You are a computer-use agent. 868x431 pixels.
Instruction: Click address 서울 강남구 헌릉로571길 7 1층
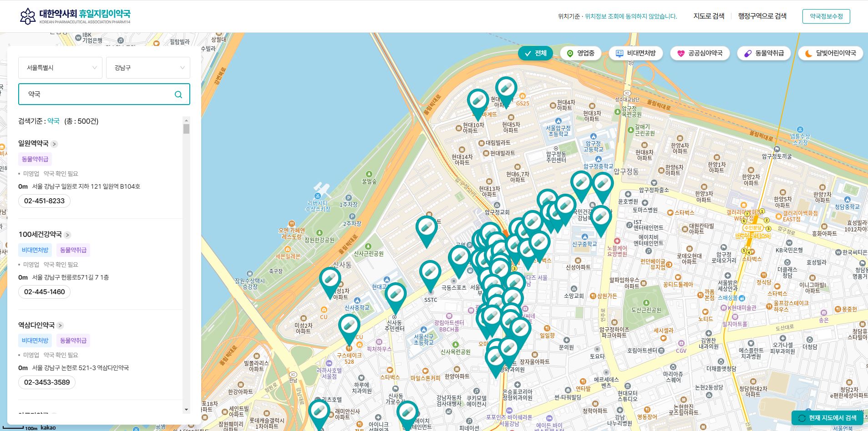coord(71,277)
